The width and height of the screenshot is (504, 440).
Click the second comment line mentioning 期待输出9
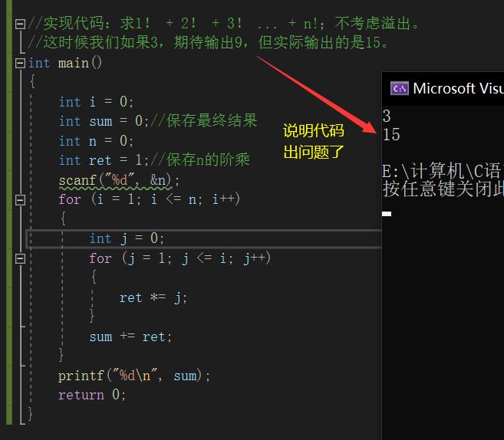(209, 43)
